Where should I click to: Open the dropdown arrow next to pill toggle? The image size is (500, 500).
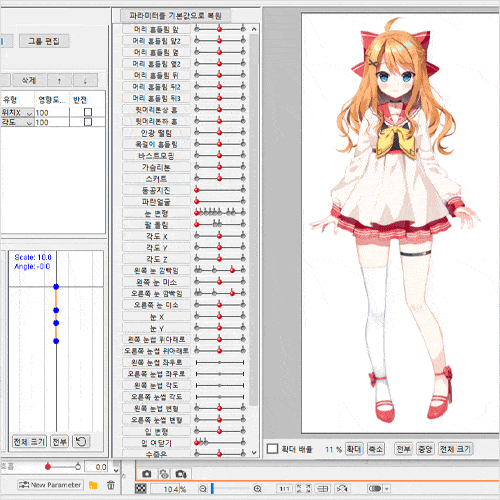pos(387,489)
